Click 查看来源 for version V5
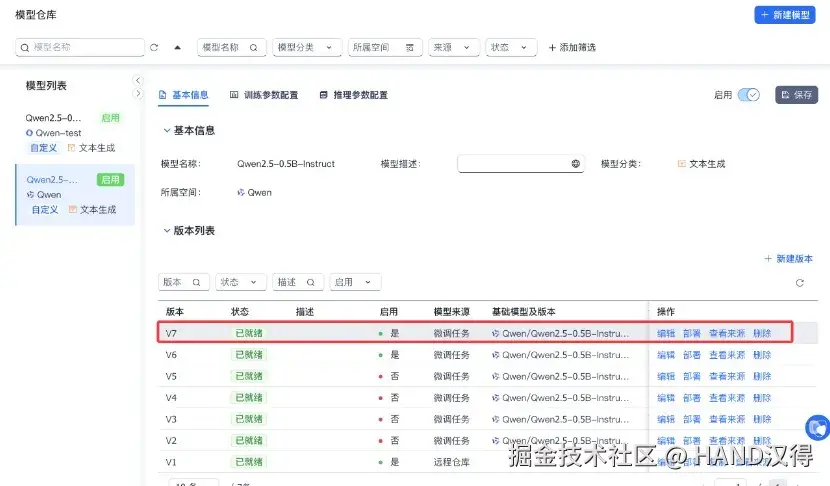The height and width of the screenshot is (486, 830). click(x=727, y=376)
